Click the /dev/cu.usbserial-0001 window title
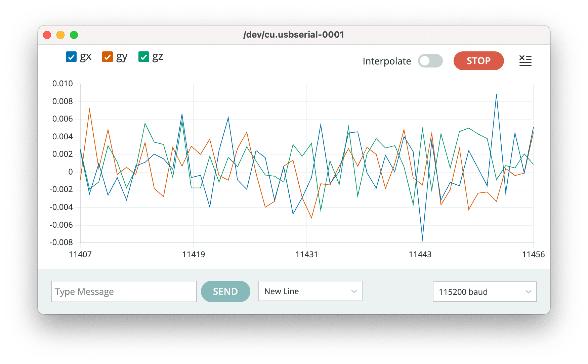This screenshot has height=364, width=588. pos(294,35)
